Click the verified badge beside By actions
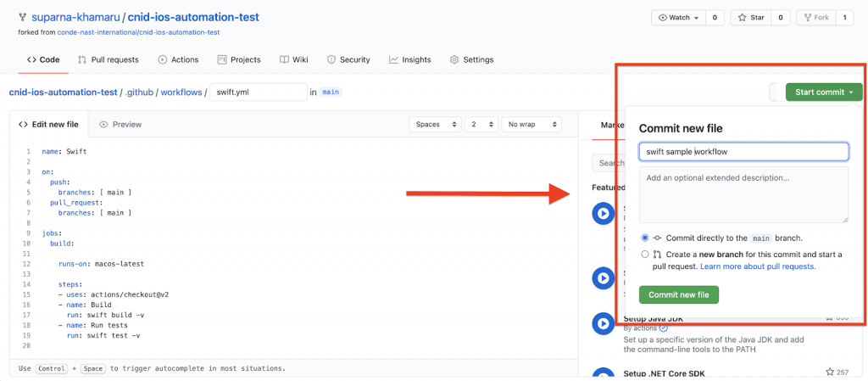 click(x=664, y=328)
